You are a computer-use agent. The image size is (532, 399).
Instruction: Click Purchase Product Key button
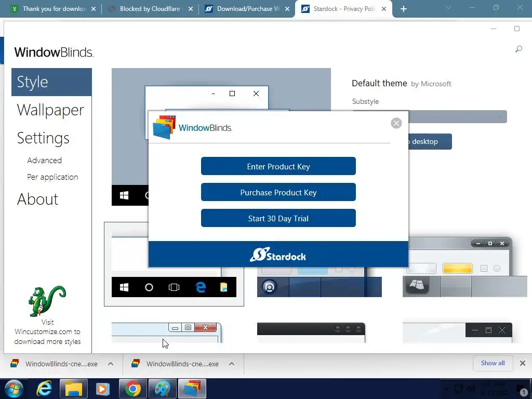point(278,192)
